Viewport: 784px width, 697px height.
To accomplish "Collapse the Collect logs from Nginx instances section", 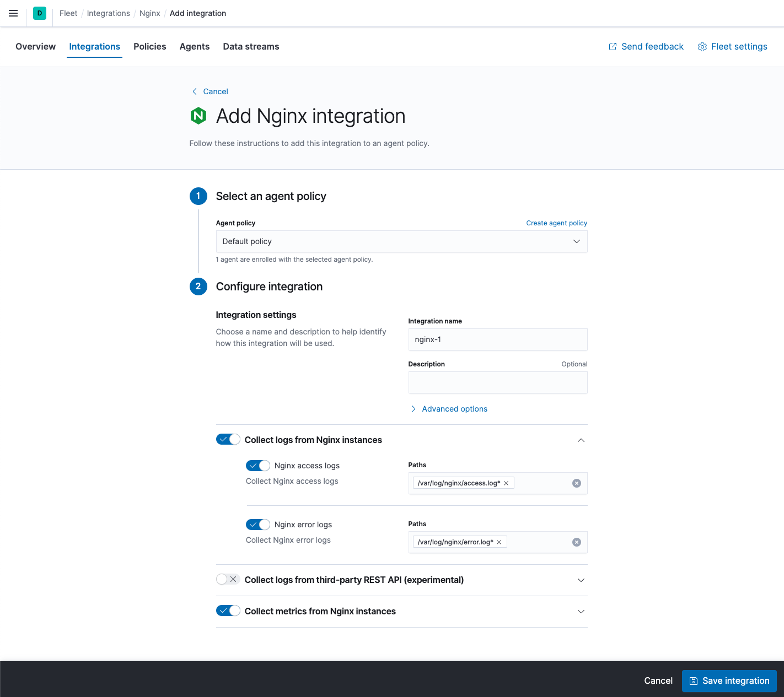I will click(x=581, y=440).
